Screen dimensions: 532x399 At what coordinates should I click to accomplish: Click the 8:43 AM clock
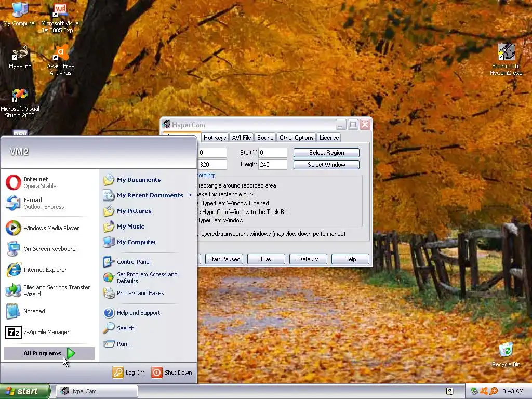[513, 391]
